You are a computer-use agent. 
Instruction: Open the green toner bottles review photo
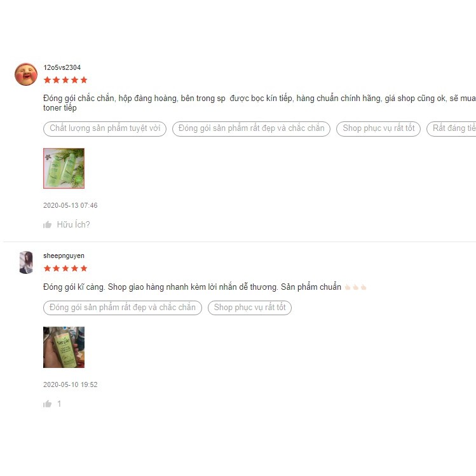(64, 168)
